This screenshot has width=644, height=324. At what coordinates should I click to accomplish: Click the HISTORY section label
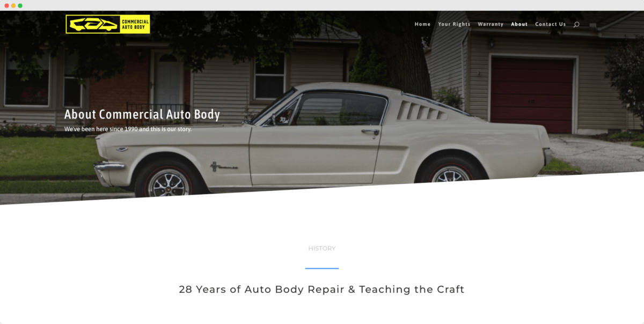pos(322,248)
